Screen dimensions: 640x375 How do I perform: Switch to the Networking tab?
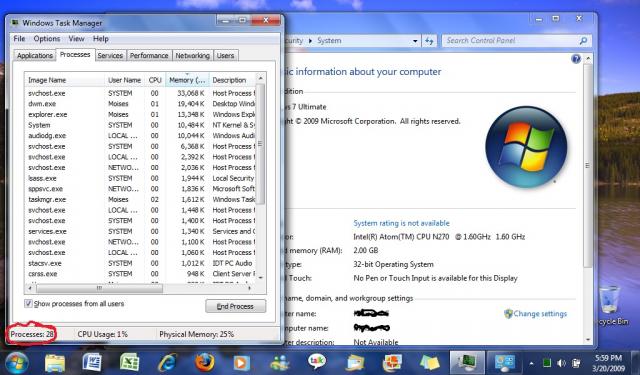(x=193, y=55)
